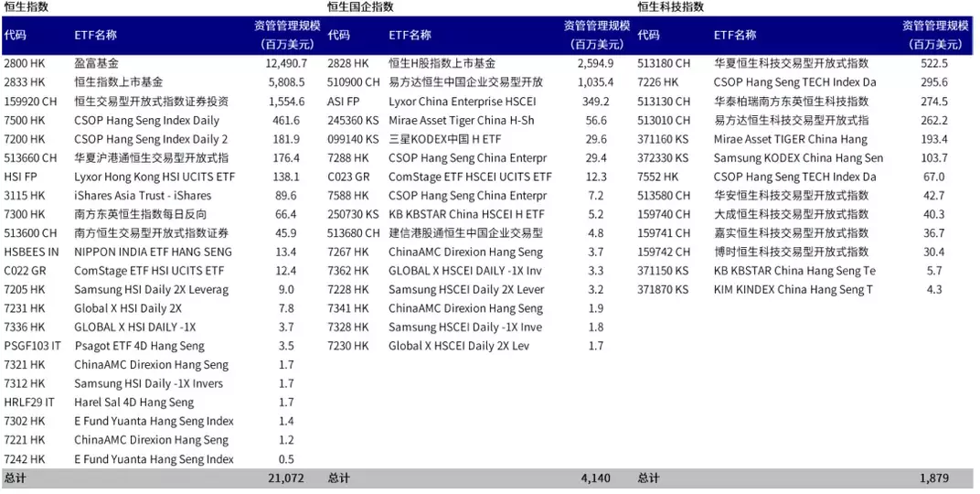
Task: Select the 522.5 AUM value
Action: coord(934,63)
